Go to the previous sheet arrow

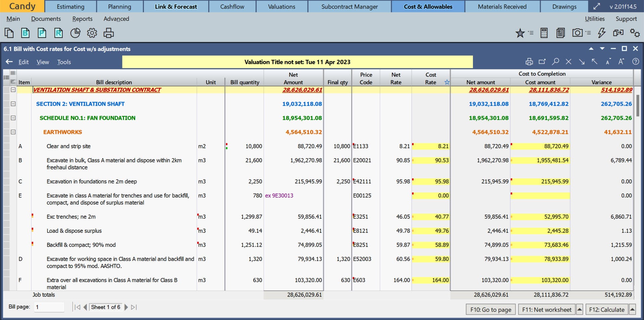(x=85, y=307)
